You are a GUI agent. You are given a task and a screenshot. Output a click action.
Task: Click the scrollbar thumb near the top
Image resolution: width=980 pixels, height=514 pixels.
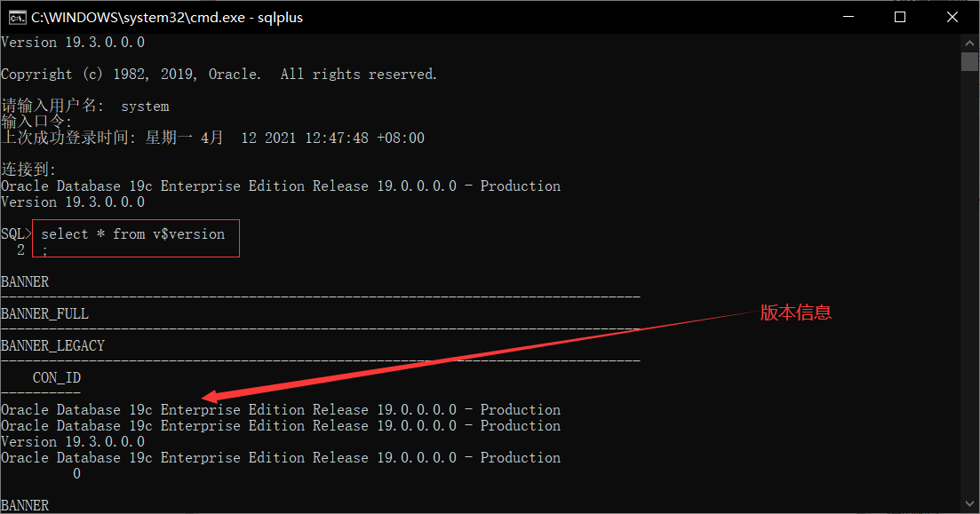969,60
